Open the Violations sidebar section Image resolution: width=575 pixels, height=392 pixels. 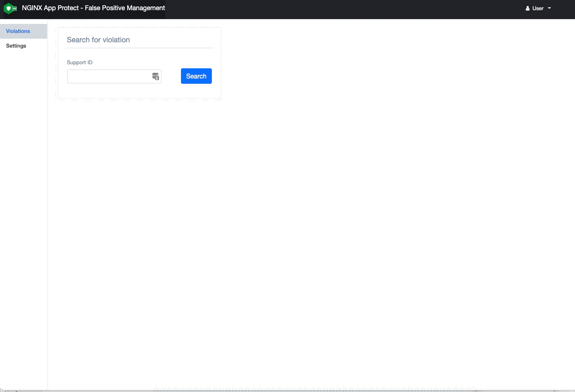point(24,31)
